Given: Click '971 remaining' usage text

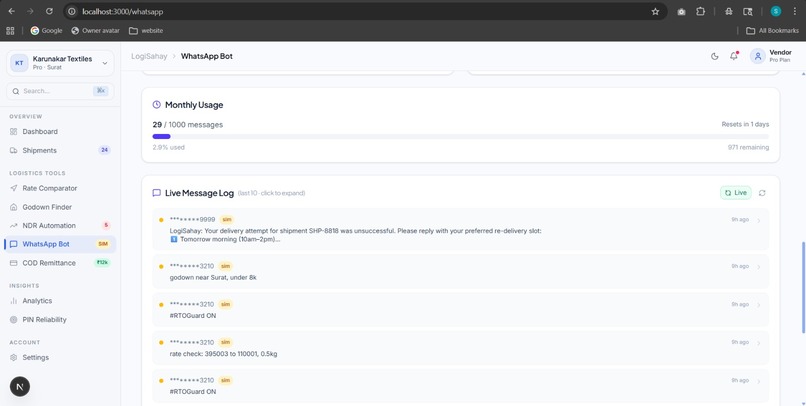Looking at the screenshot, I should [748, 147].
